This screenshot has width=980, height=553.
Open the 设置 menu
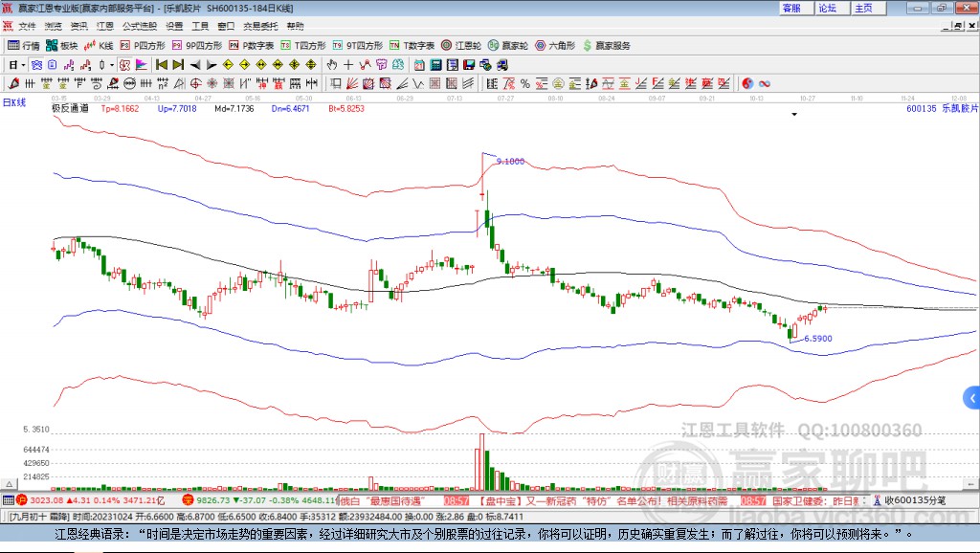pos(174,26)
